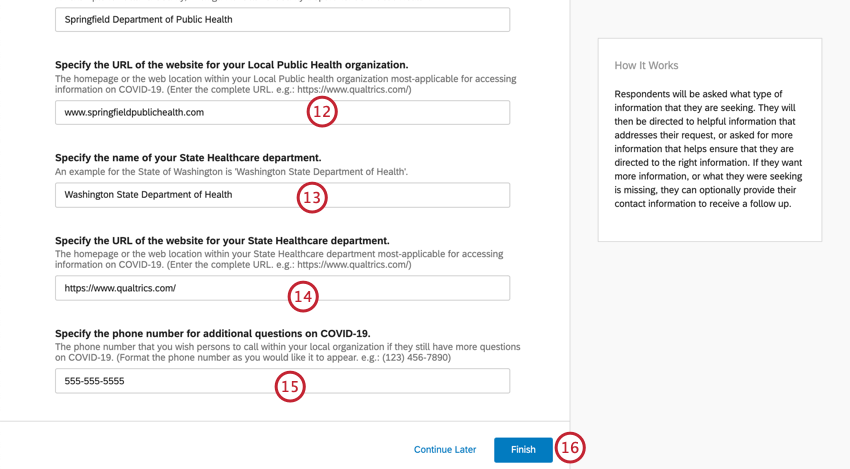Select the State Healthcare department name field
Viewport: 850px width, 469px height.
click(x=282, y=195)
